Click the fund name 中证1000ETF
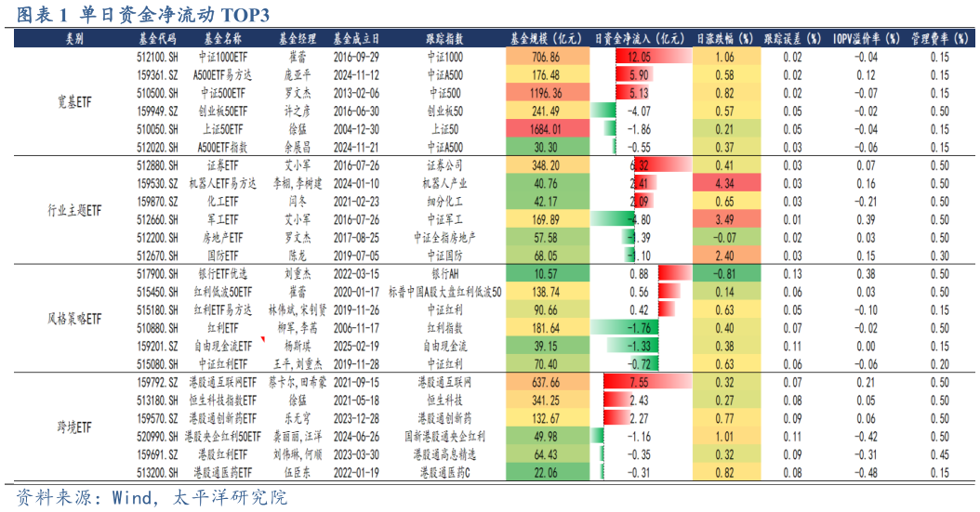 [x=222, y=57]
